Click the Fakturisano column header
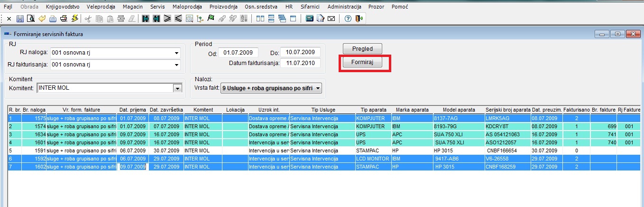Image resolution: width=644 pixels, height=207 pixels. tap(577, 110)
